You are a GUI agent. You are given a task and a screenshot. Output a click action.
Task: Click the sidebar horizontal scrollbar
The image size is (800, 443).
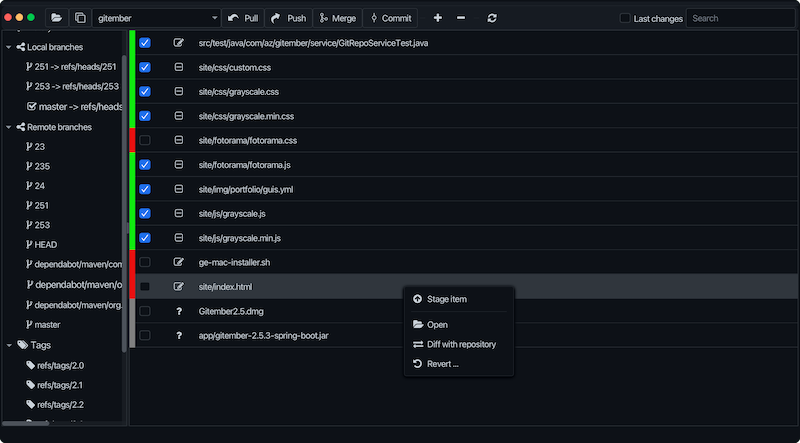pos(26,423)
